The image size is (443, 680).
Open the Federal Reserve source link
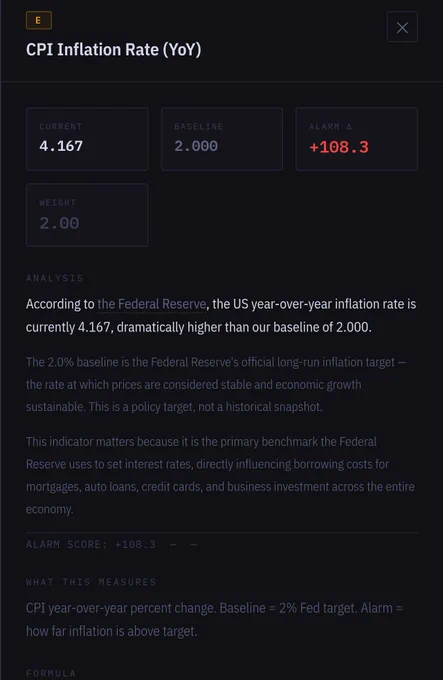(152, 304)
